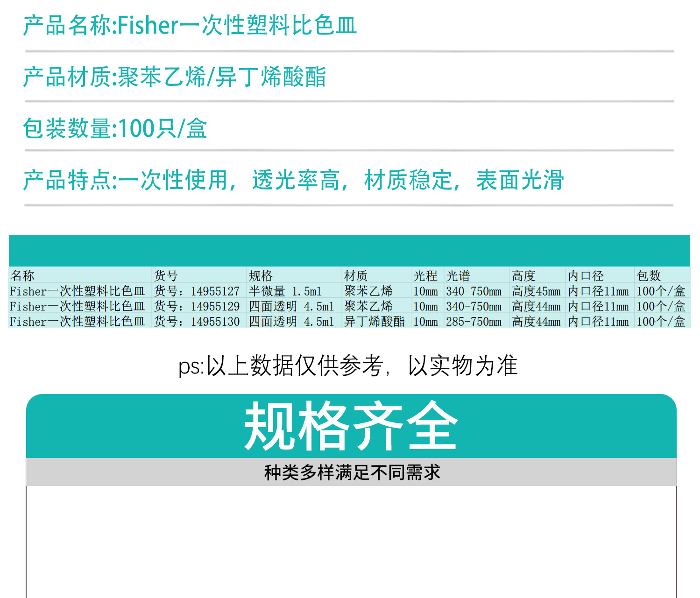Click the "内口径" column header

(x=586, y=275)
